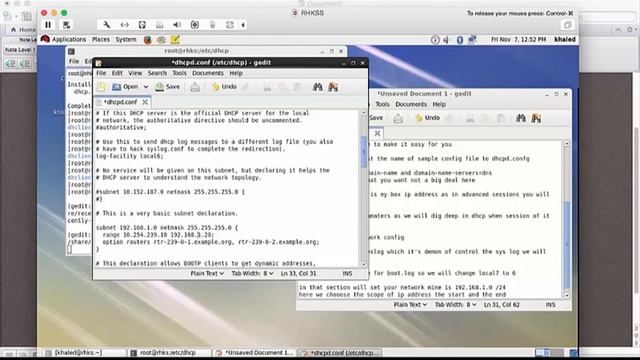Click the VM sound speaker icon

(x=177, y=25)
